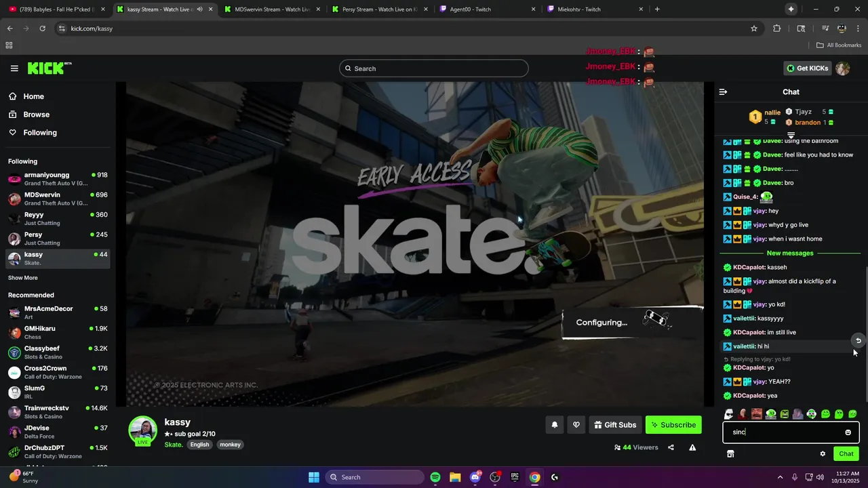868x488 pixels.
Task: Open the Skate. category link under kassy
Action: 174,445
